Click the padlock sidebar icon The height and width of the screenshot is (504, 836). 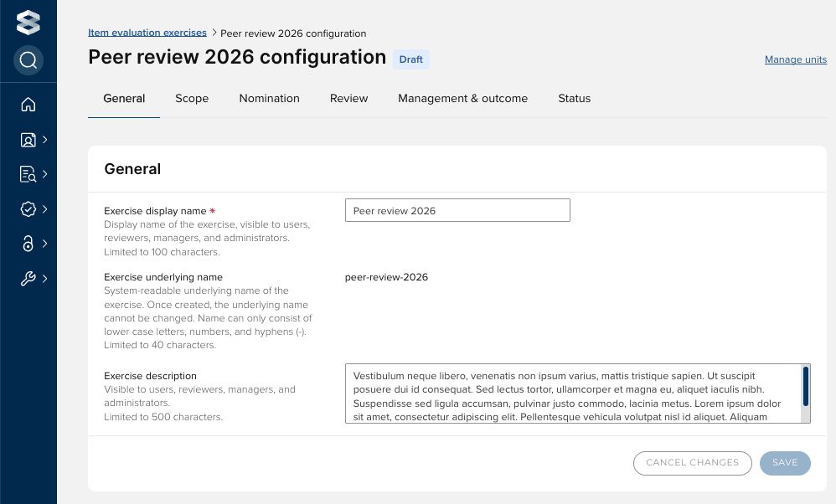click(28, 244)
